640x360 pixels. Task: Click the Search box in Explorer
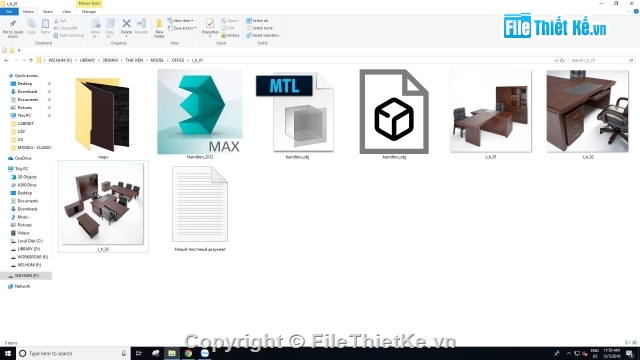[602, 60]
